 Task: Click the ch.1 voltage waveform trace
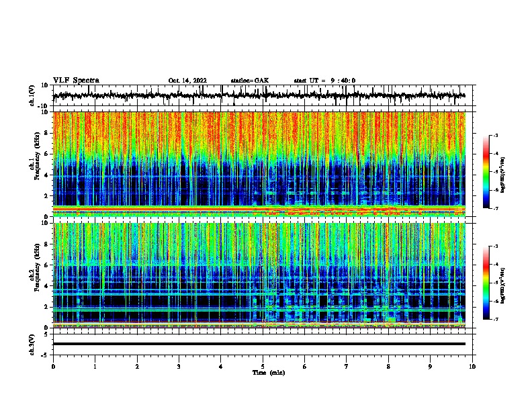[x=259, y=95]
